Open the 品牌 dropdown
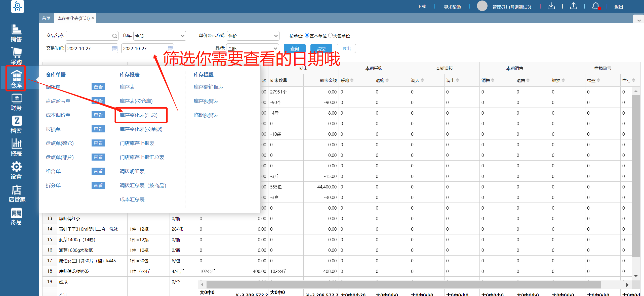This screenshot has width=644, height=296. tap(252, 48)
